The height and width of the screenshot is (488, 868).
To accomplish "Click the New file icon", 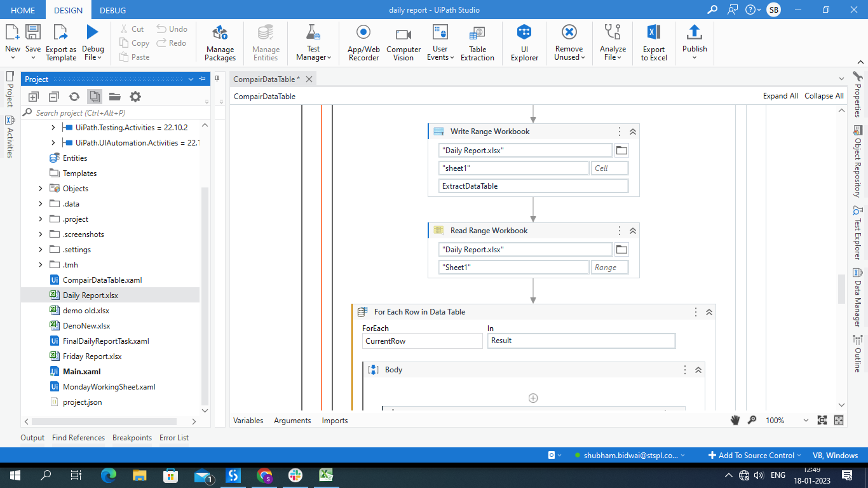I will click(x=12, y=32).
